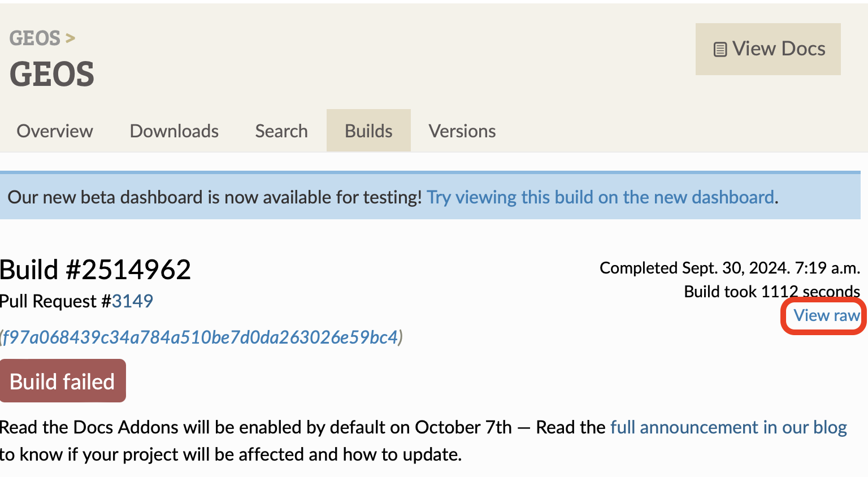The image size is (868, 477).
Task: Open pull request 3149 link
Action: [132, 301]
